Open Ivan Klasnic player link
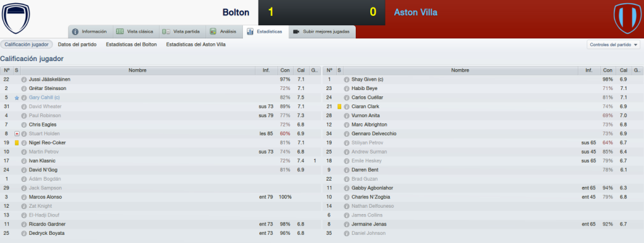Image resolution: width=644 pixels, height=243 pixels. tap(42, 161)
